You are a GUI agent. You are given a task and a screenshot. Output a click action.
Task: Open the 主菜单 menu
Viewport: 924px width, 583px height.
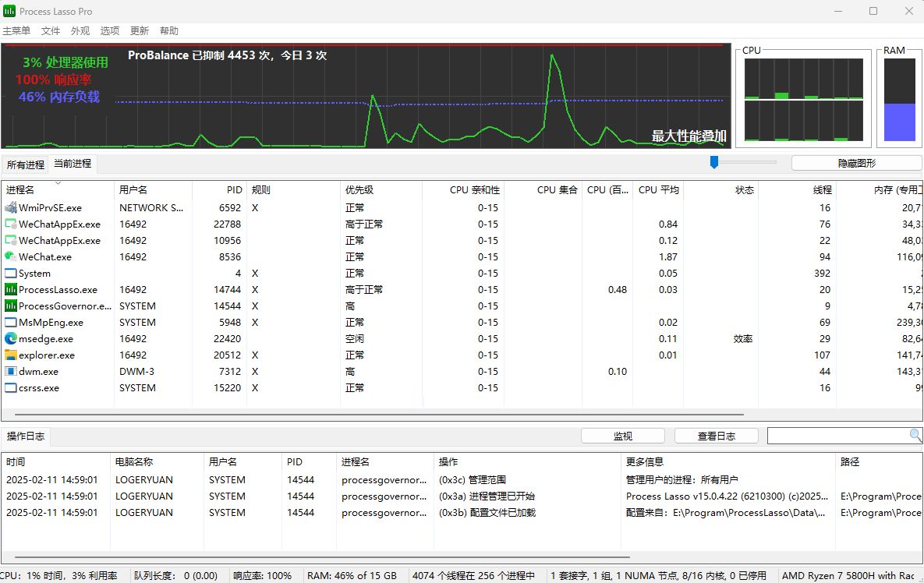pos(16,30)
